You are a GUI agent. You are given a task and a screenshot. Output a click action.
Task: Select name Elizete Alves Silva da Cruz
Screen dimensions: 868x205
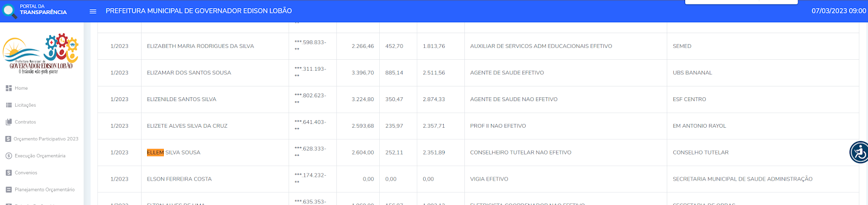coord(187,126)
